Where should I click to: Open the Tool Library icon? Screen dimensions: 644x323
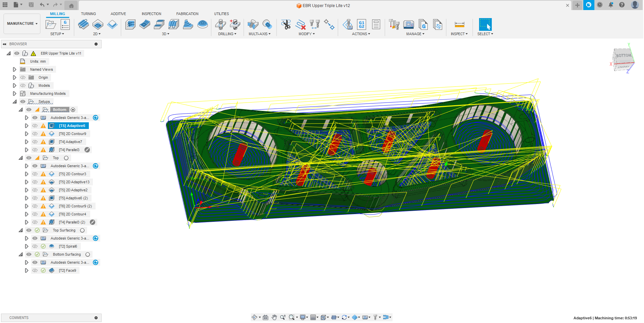pos(394,24)
